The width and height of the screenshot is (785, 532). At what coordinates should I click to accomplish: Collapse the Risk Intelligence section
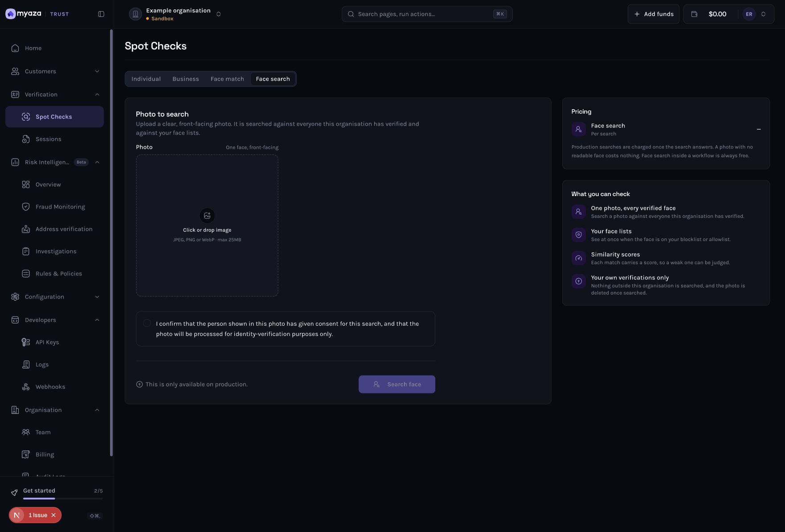click(x=97, y=162)
